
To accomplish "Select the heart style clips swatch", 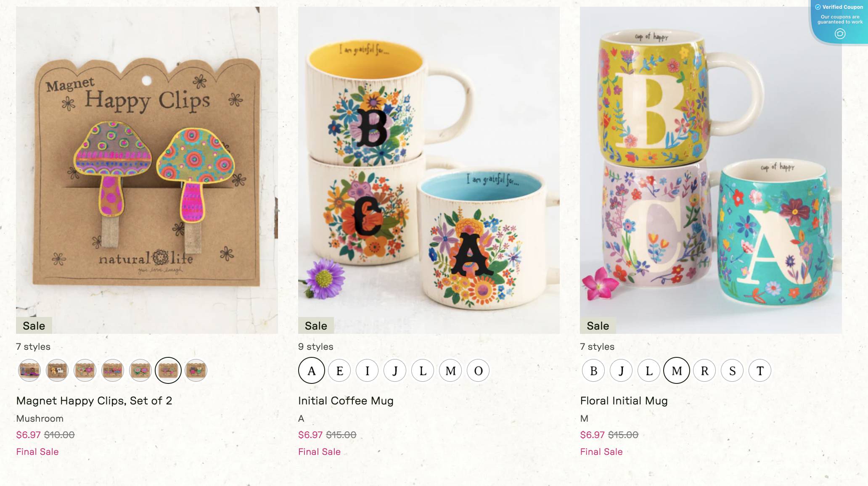I will point(85,370).
